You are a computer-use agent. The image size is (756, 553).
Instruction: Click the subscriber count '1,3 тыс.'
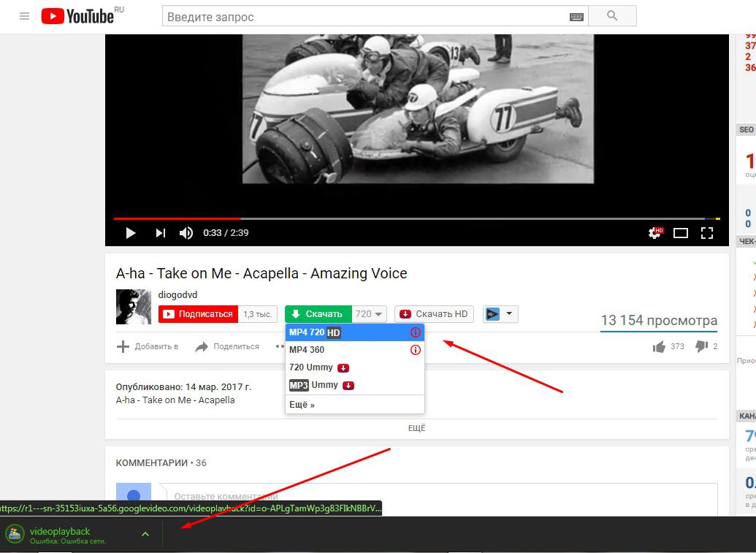click(258, 314)
